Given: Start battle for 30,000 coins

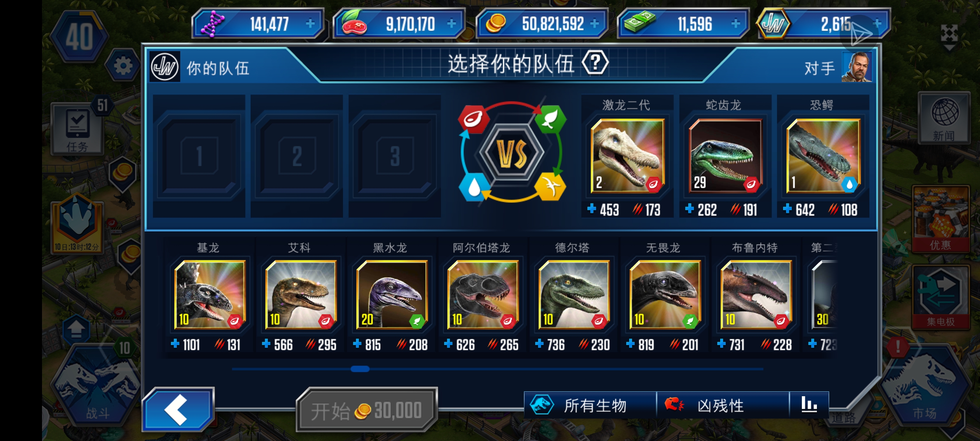Looking at the screenshot, I should (x=367, y=410).
